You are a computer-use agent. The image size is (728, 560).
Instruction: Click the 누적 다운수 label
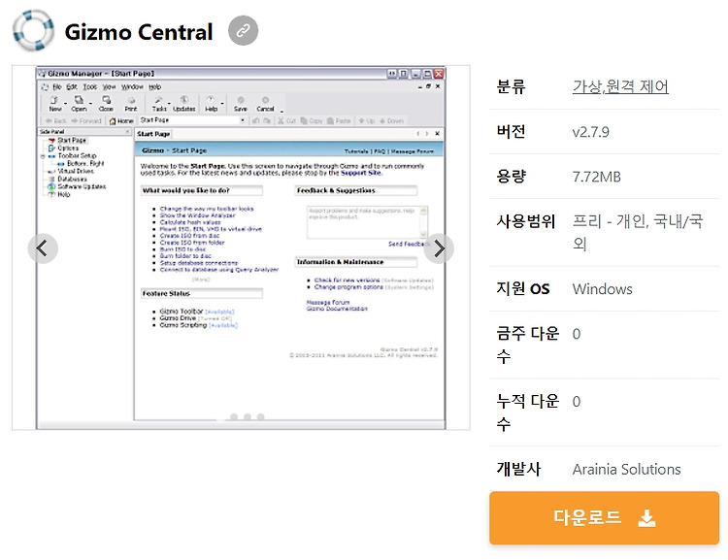point(527,412)
